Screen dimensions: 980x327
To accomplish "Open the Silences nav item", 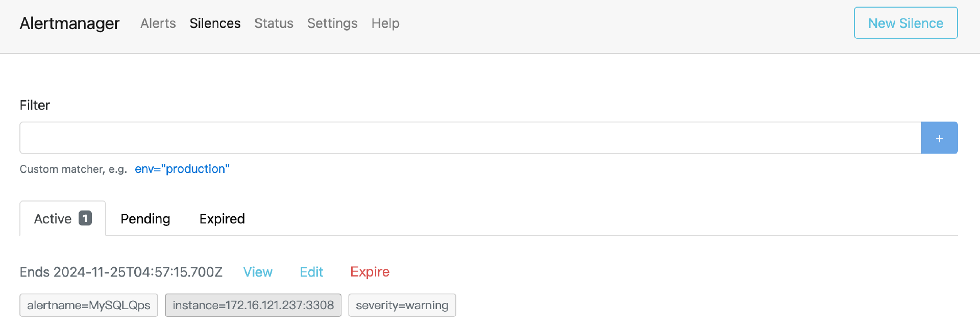I will [215, 23].
